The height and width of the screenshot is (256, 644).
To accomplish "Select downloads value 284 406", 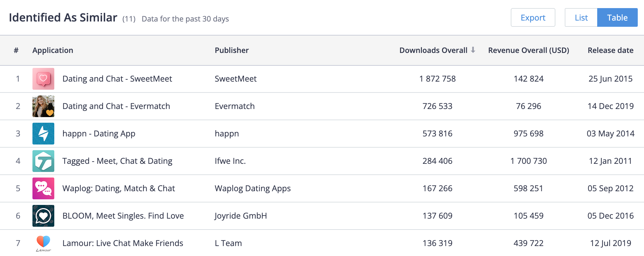I will click(x=437, y=161).
